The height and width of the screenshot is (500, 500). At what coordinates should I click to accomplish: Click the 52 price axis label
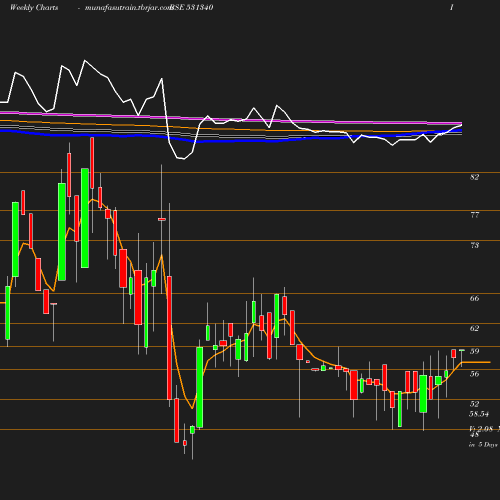point(474,404)
